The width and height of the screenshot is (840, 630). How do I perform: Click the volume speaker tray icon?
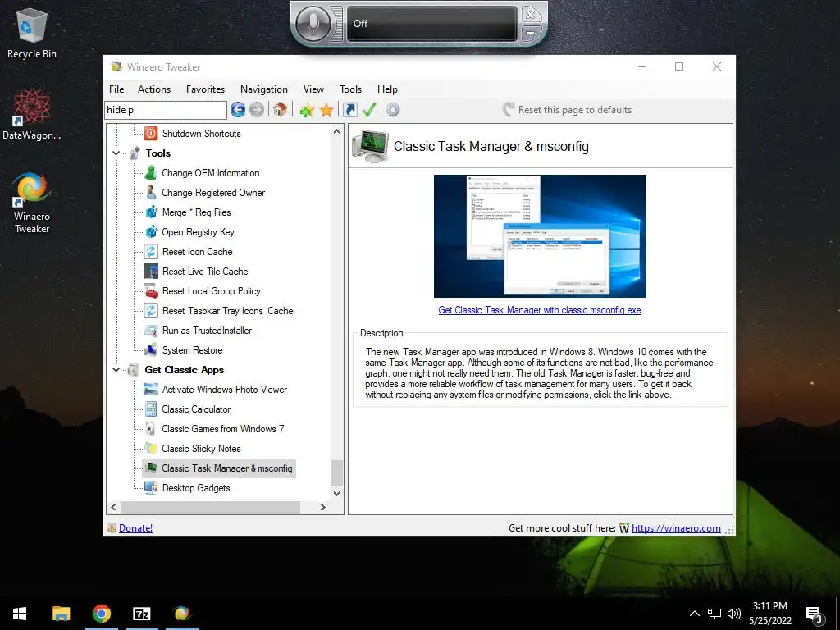pos(734,614)
